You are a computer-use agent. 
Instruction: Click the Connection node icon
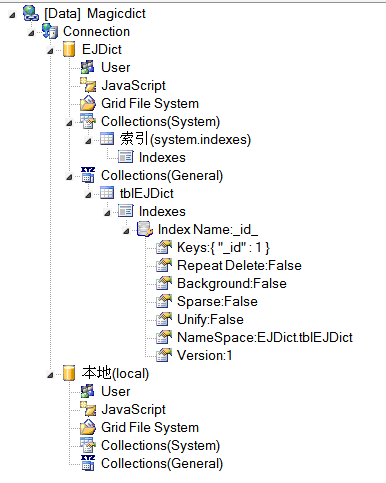50,31
